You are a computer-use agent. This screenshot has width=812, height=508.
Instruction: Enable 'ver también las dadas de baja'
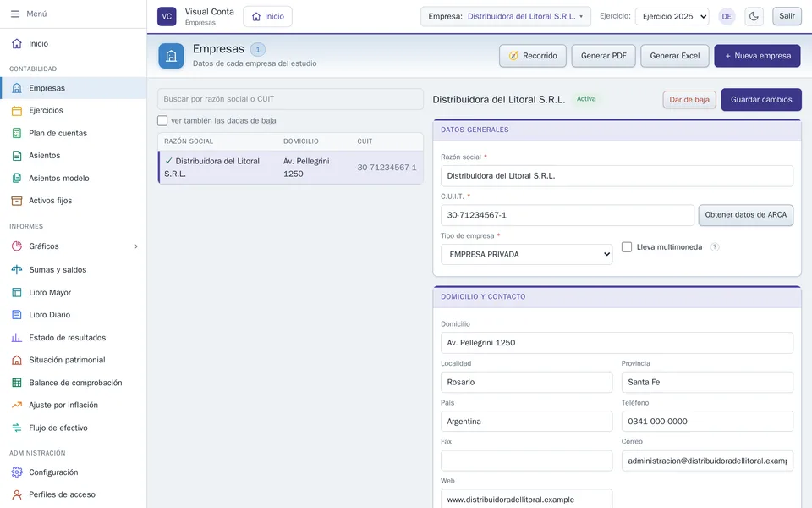(x=162, y=121)
